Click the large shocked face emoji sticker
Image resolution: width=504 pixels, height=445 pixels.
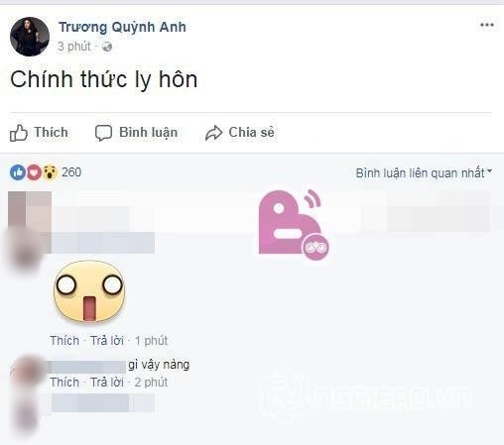click(89, 291)
